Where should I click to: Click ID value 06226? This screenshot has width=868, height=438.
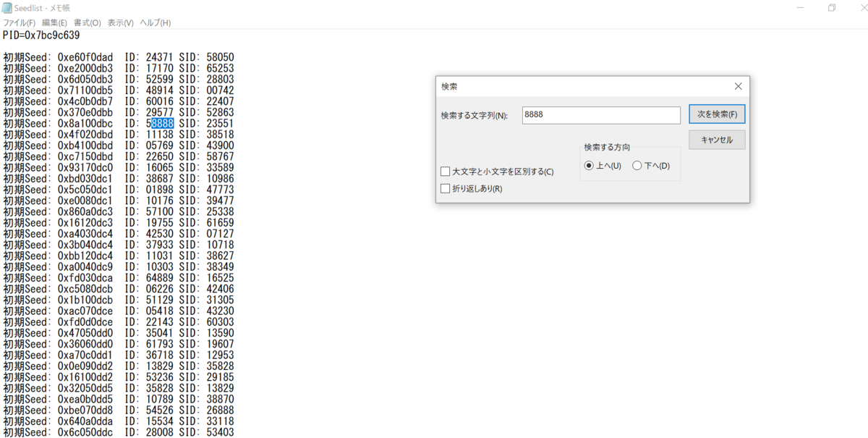click(160, 290)
